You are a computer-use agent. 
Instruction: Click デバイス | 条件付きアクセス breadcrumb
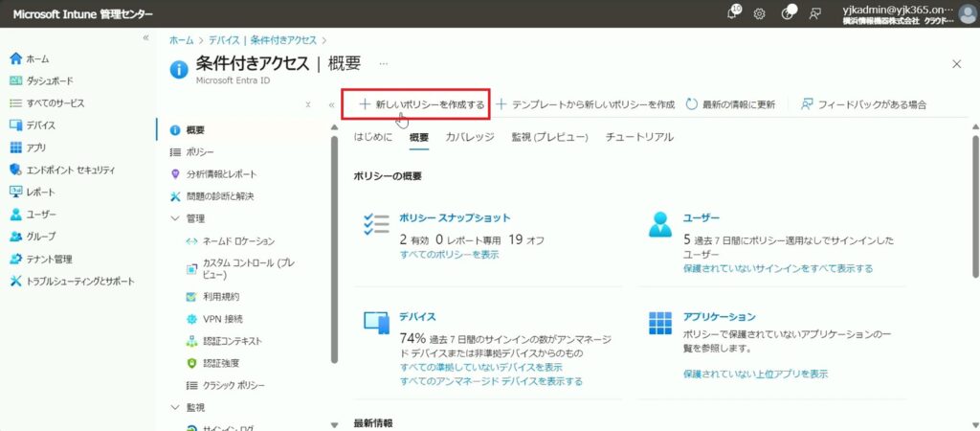coord(262,40)
